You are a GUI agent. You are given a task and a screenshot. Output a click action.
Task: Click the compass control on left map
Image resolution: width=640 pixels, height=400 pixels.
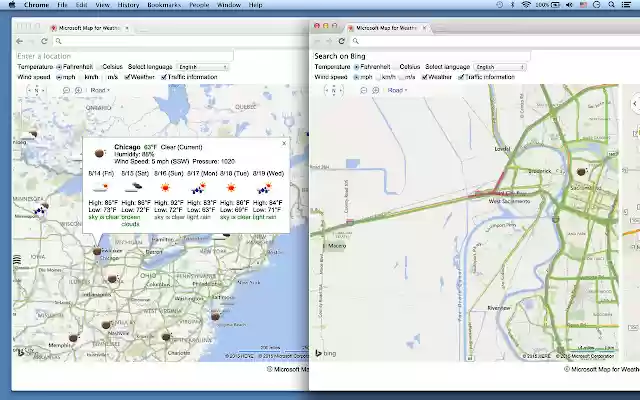(x=36, y=90)
